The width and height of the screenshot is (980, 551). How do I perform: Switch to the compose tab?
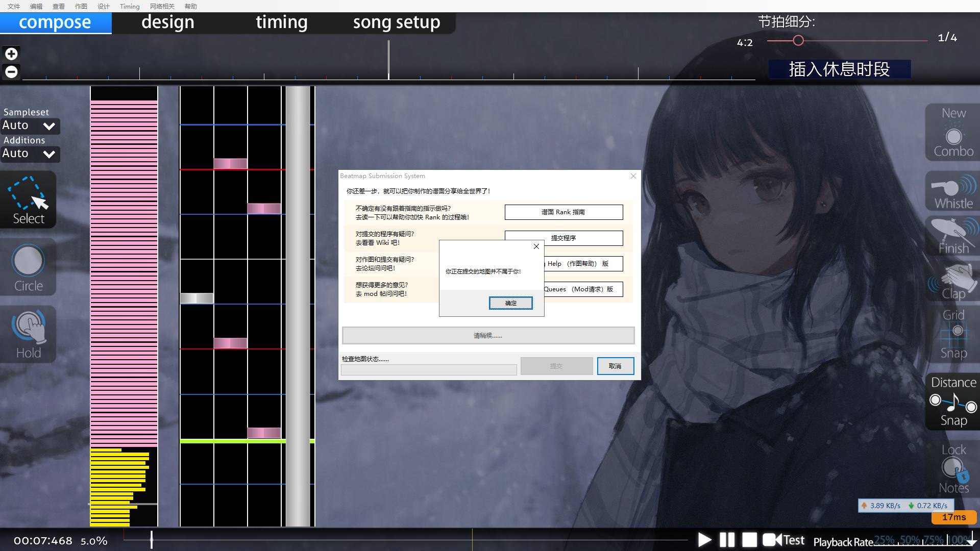pyautogui.click(x=56, y=22)
